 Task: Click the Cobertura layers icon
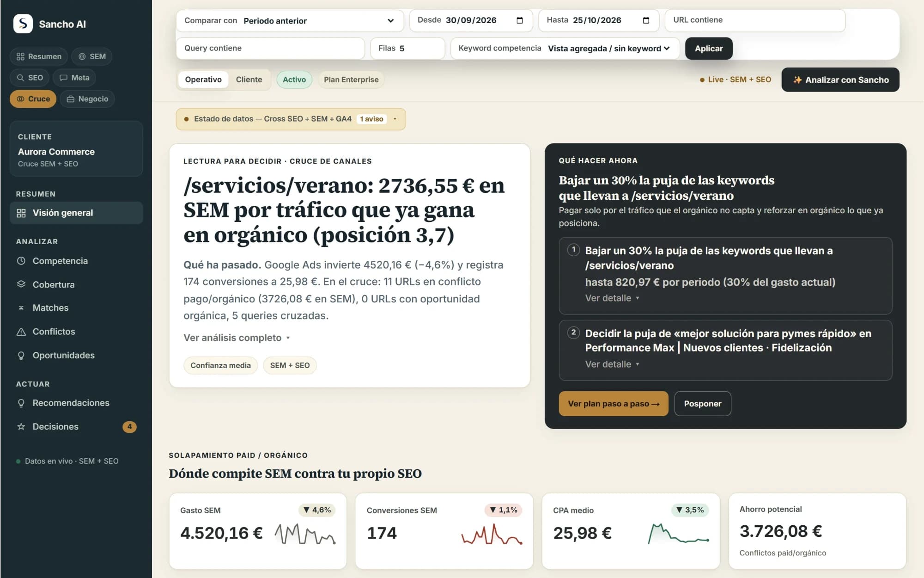coord(21,284)
